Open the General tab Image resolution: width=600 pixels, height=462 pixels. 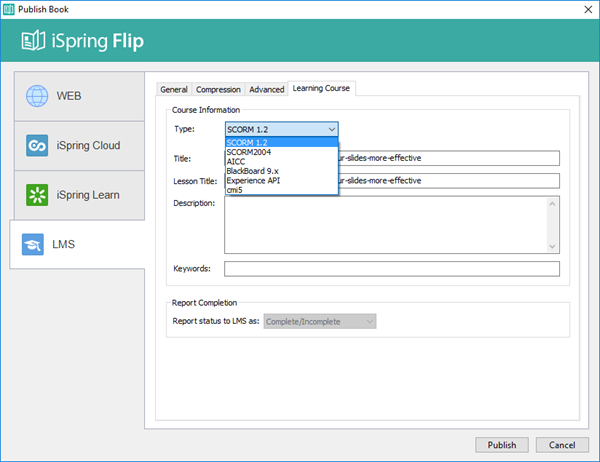click(x=174, y=89)
